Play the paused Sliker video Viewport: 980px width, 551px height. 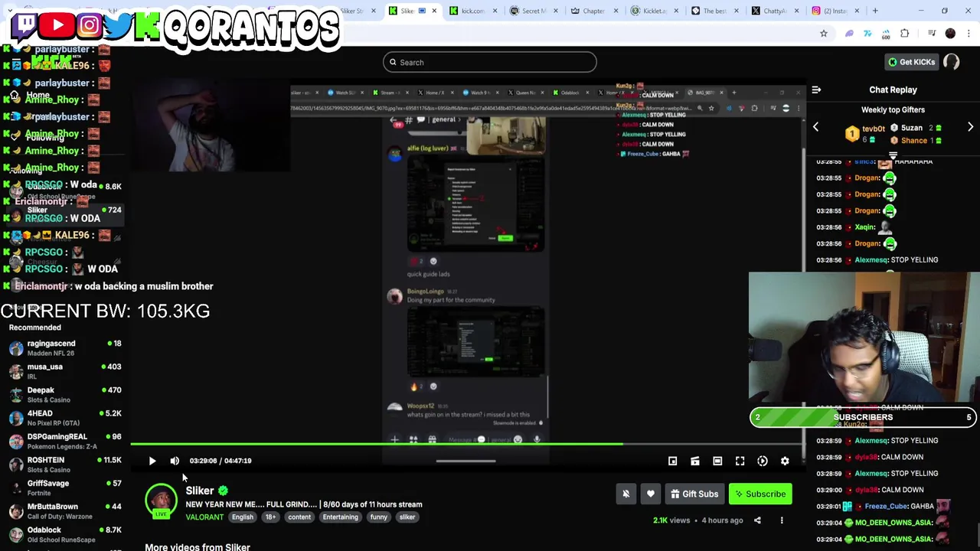(x=152, y=461)
